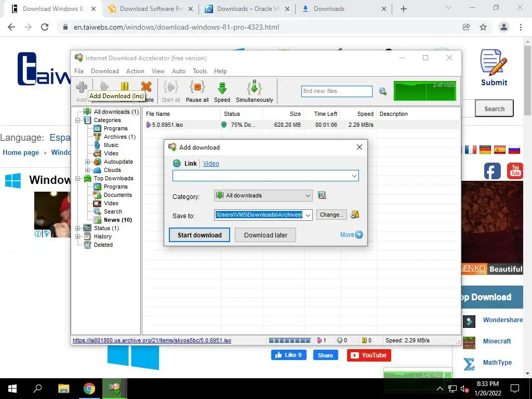The width and height of the screenshot is (532, 399).
Task: Expand More options in Add download
Action: tap(351, 234)
